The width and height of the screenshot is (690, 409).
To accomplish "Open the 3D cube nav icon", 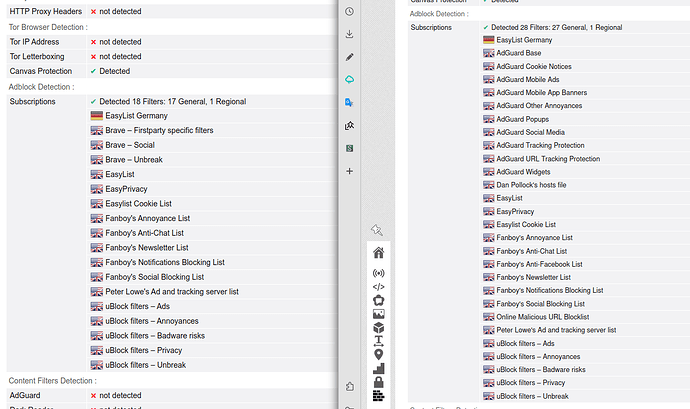I will pos(378,328).
